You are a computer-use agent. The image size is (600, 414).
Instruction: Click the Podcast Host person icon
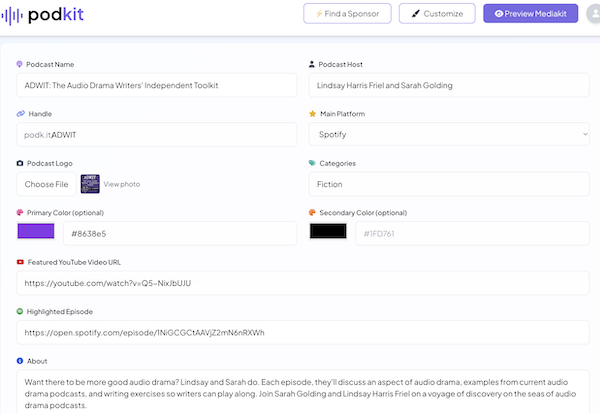point(312,64)
